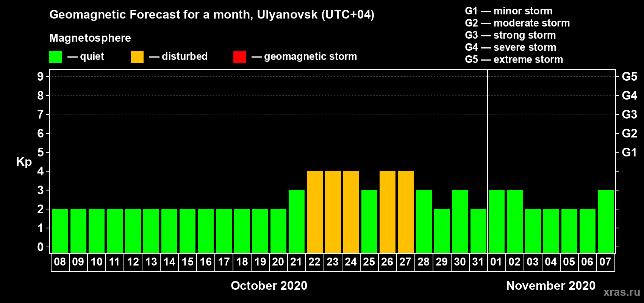Click the 'G1 — minor storm' legend line
The width and height of the screenshot is (644, 303).
pos(509,11)
